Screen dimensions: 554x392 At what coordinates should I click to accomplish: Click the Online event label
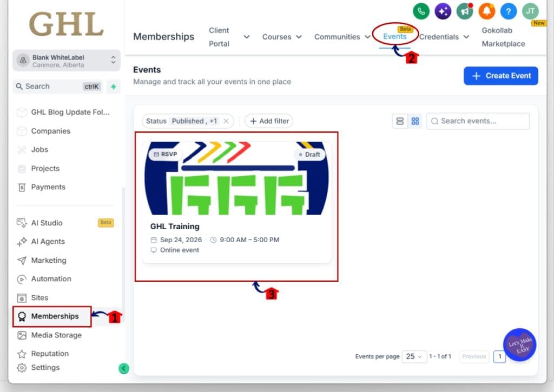tap(180, 250)
